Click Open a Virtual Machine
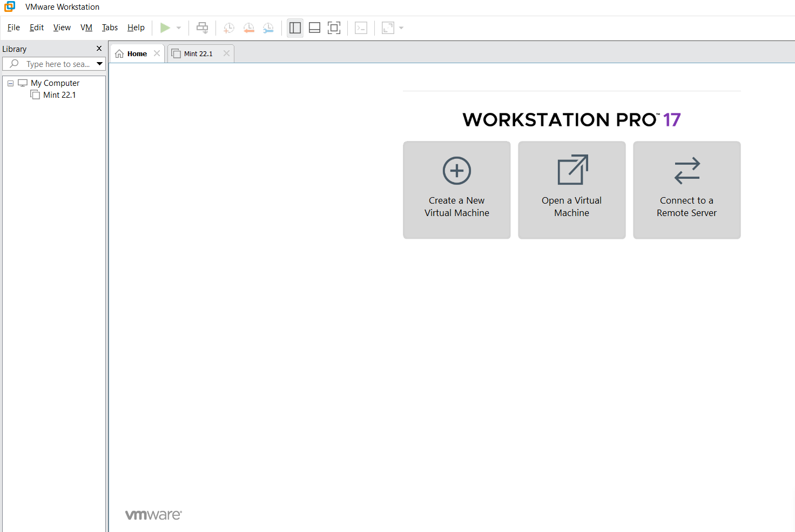Screen dimensions: 795x532 click(x=572, y=190)
